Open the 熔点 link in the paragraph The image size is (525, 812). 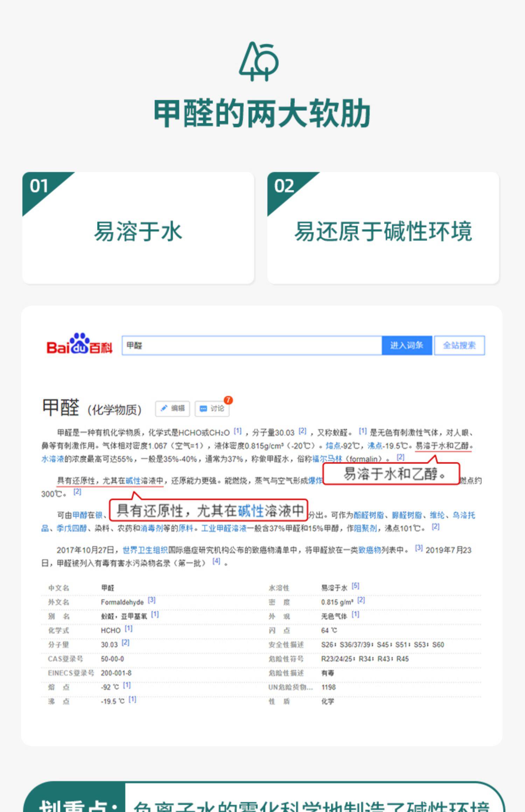[333, 446]
